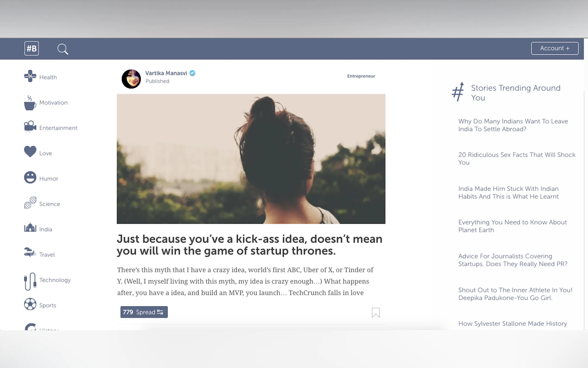588x368 pixels.
Task: Open 'Everything You Need to Know About Planet Earth'
Action: click(x=512, y=226)
